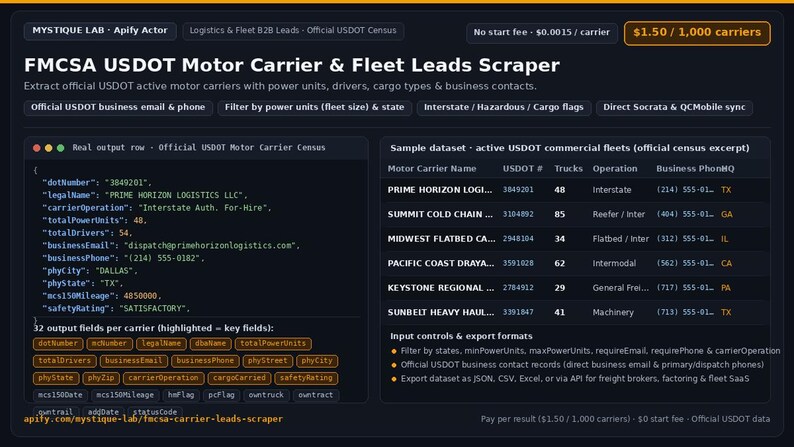Click the green window dot
794x447 pixels.
pos(61,148)
